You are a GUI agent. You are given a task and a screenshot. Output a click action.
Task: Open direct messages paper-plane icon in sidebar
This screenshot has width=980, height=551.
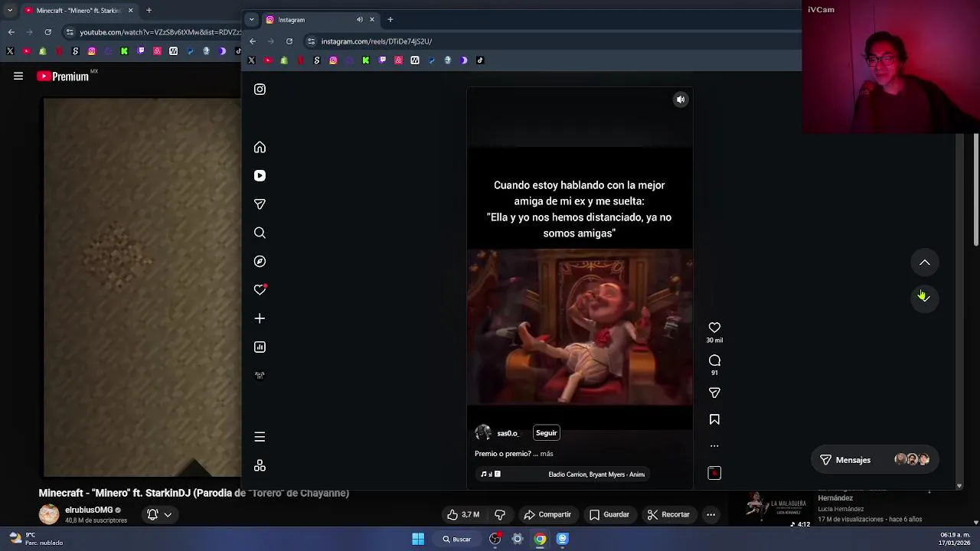pyautogui.click(x=260, y=204)
